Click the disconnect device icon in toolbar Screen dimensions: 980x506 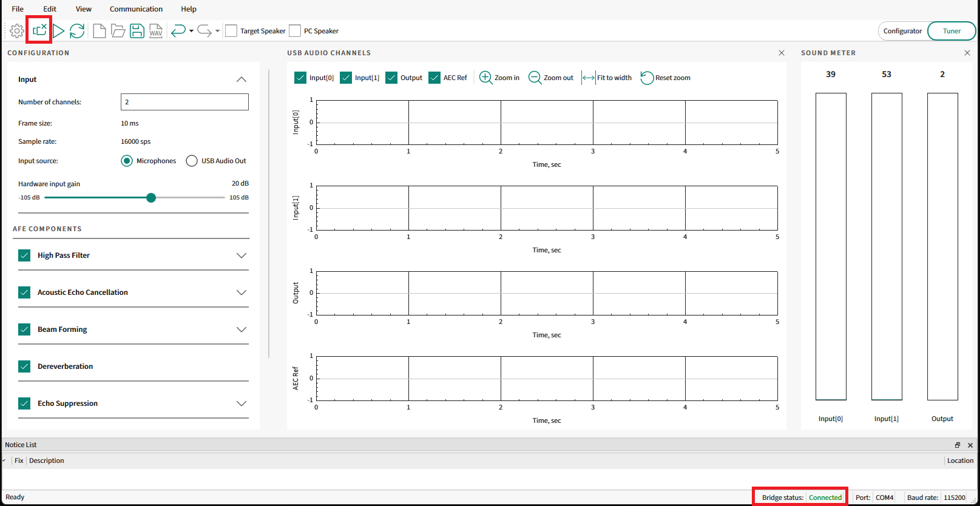pos(39,30)
